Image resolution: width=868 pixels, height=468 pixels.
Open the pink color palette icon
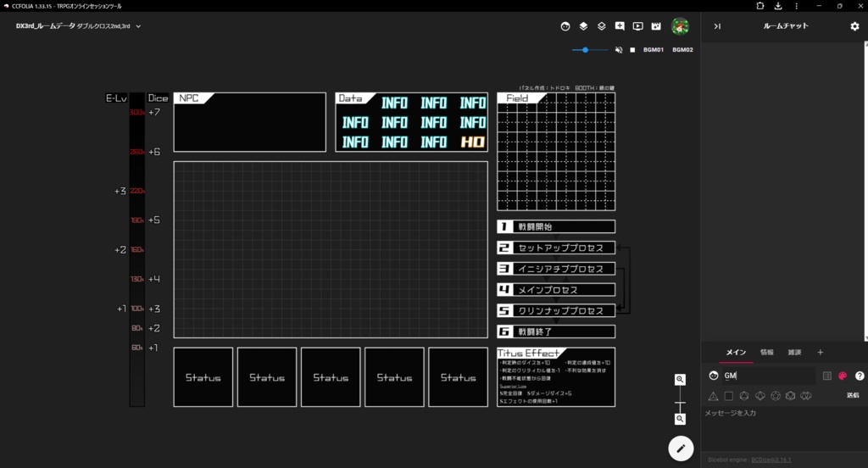click(x=843, y=376)
